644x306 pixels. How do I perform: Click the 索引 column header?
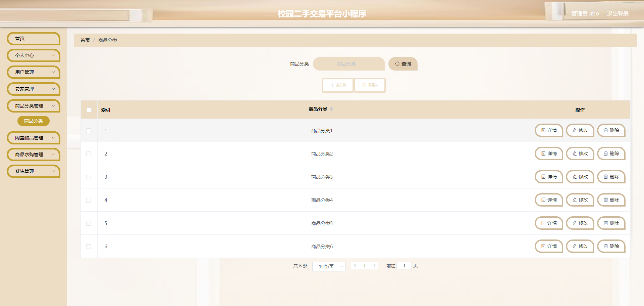click(x=106, y=110)
